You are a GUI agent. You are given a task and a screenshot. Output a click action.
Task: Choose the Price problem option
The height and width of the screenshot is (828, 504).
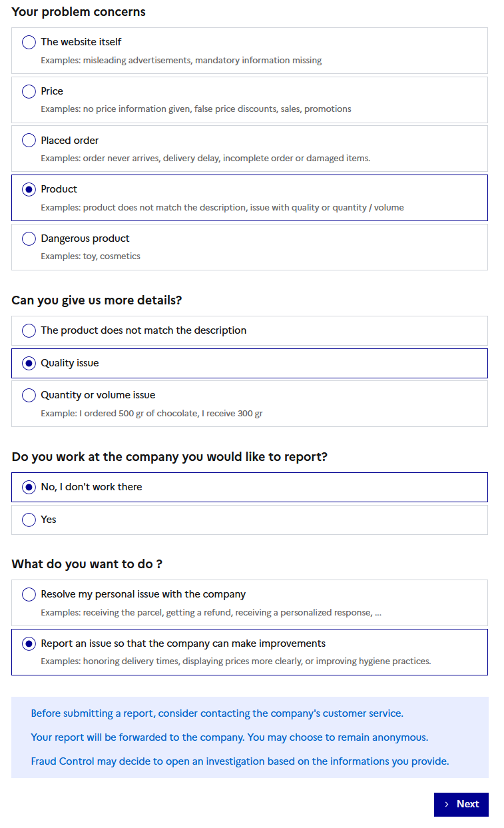(x=29, y=91)
